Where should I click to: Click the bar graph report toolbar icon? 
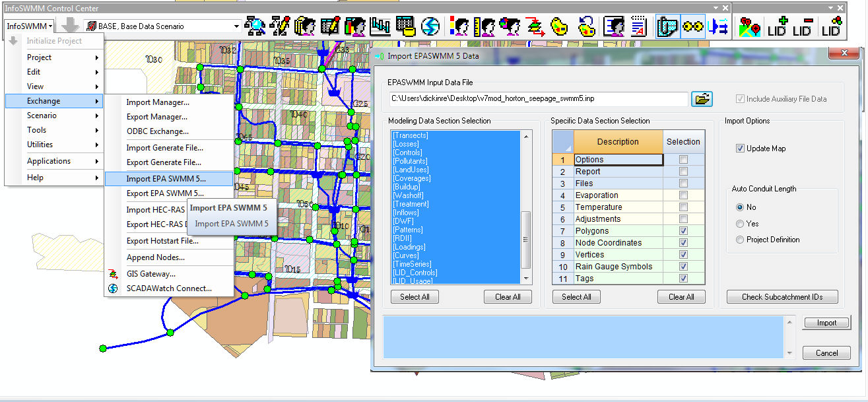[x=380, y=26]
